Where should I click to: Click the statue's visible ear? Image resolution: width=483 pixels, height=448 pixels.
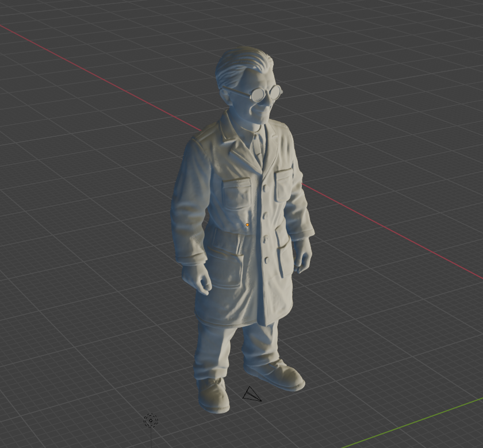225,94
